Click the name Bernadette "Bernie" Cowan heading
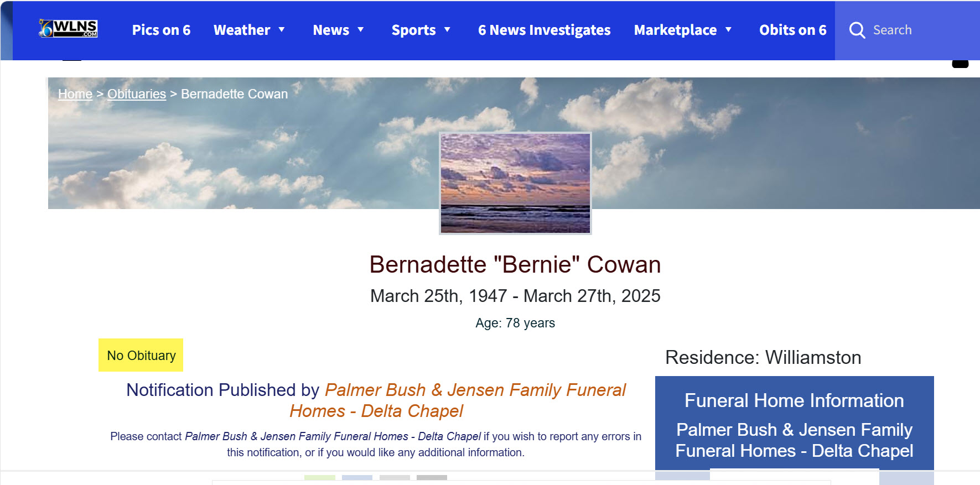This screenshot has width=980, height=485. click(x=515, y=264)
